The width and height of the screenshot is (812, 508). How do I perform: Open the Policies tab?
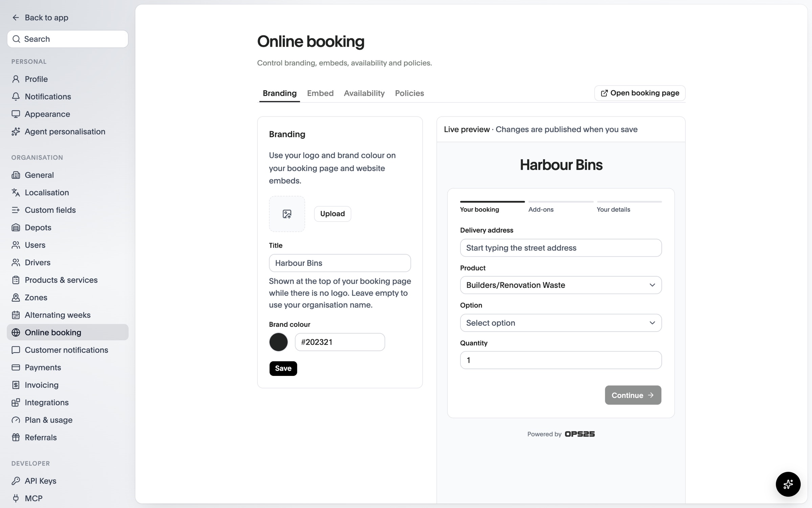click(409, 93)
